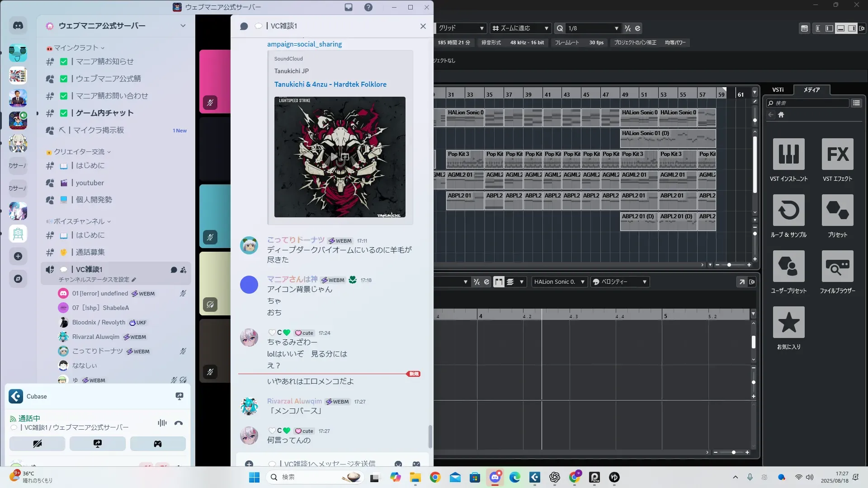The height and width of the screenshot is (488, 868).
Task: Toggle screen share button in call panel
Action: (x=97, y=444)
